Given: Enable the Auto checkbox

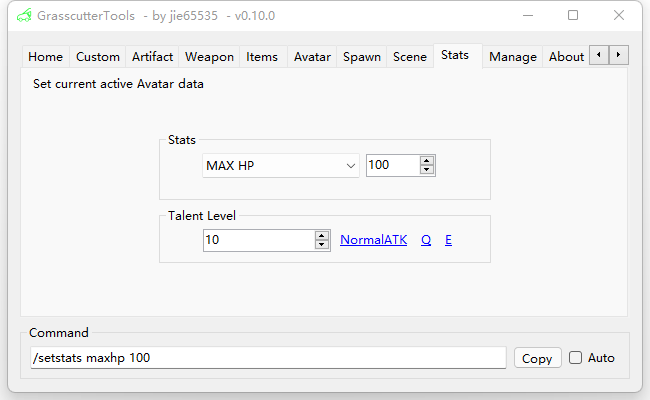Looking at the screenshot, I should tap(575, 358).
